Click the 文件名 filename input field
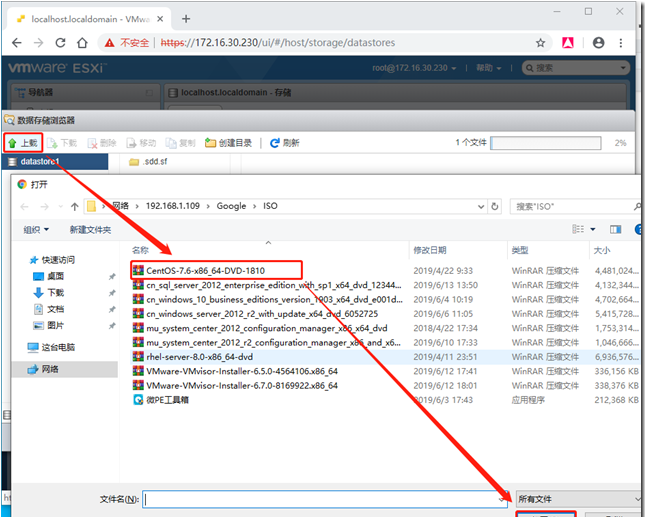 point(325,499)
